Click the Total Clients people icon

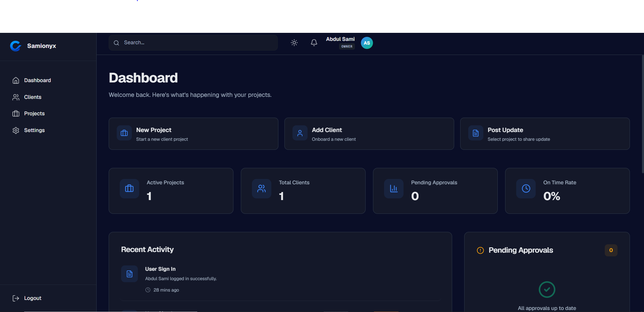[x=262, y=189]
